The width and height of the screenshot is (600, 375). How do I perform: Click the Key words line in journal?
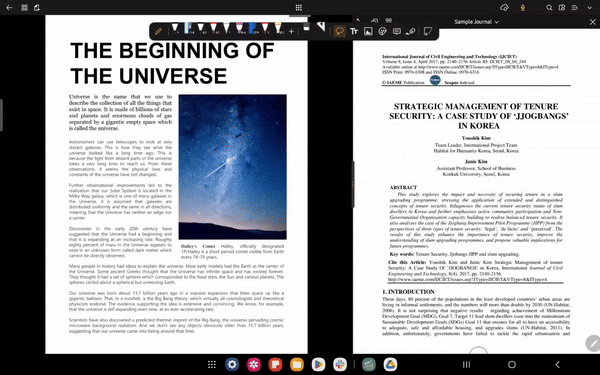454,254
